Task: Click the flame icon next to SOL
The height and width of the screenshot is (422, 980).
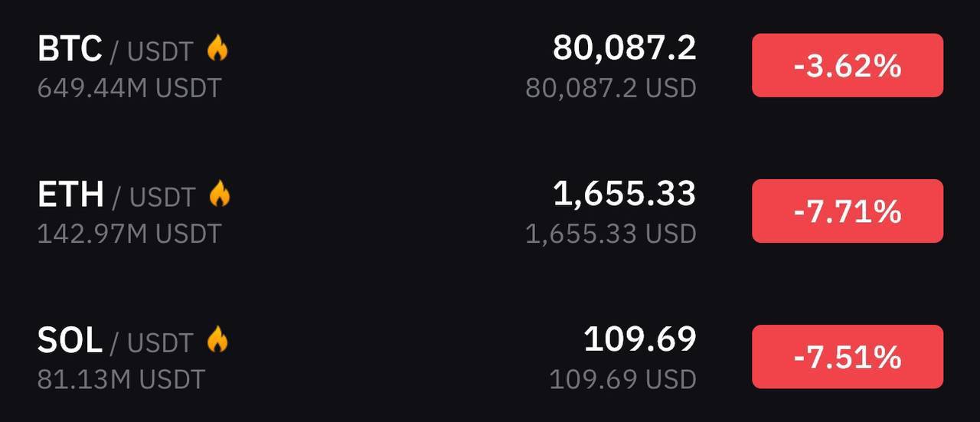Action: click(x=217, y=340)
